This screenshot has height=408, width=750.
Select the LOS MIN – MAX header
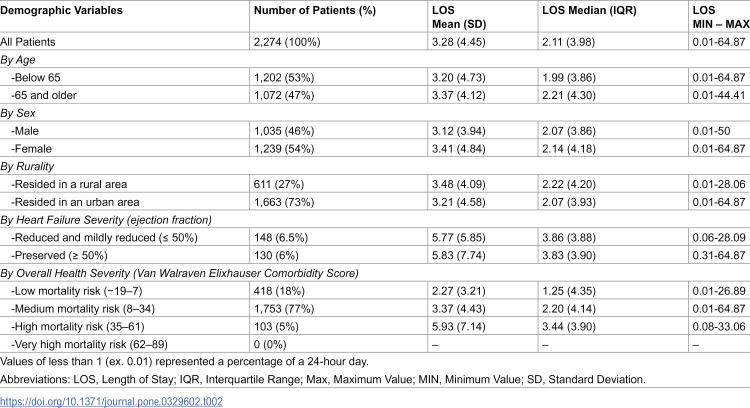point(721,17)
